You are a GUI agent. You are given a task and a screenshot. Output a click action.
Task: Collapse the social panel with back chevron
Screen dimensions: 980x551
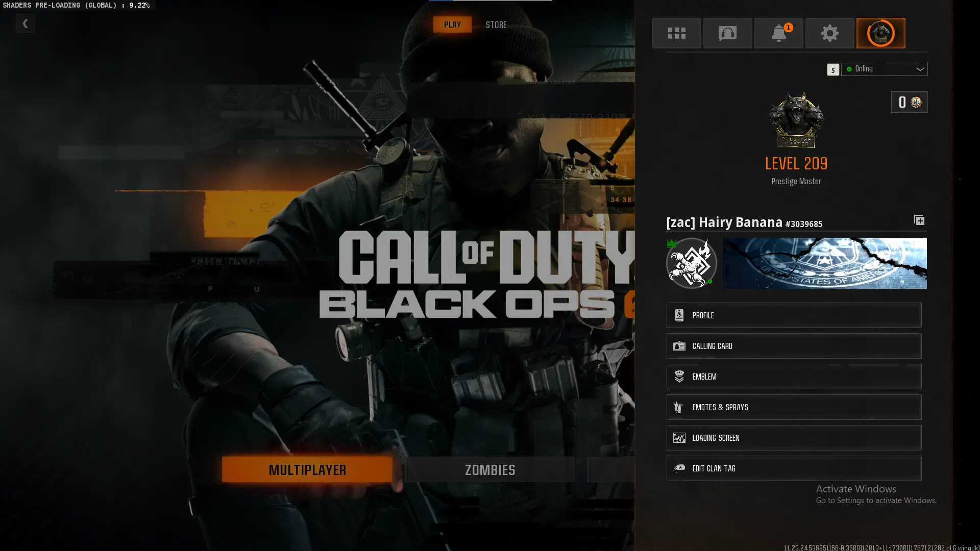pos(25,23)
